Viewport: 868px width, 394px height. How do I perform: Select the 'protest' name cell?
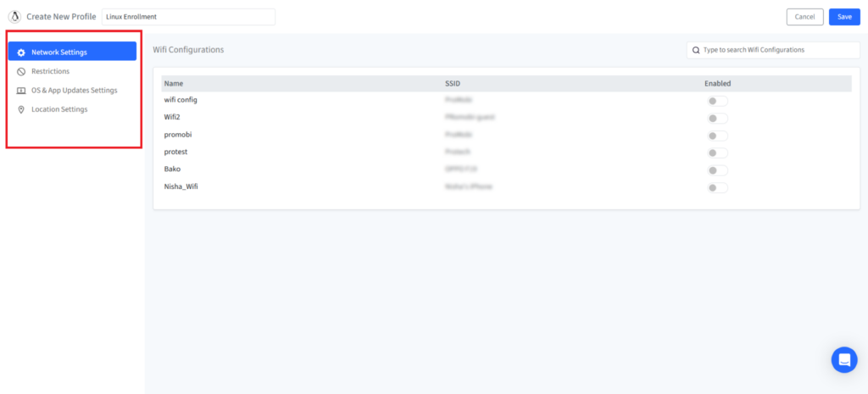click(x=176, y=152)
